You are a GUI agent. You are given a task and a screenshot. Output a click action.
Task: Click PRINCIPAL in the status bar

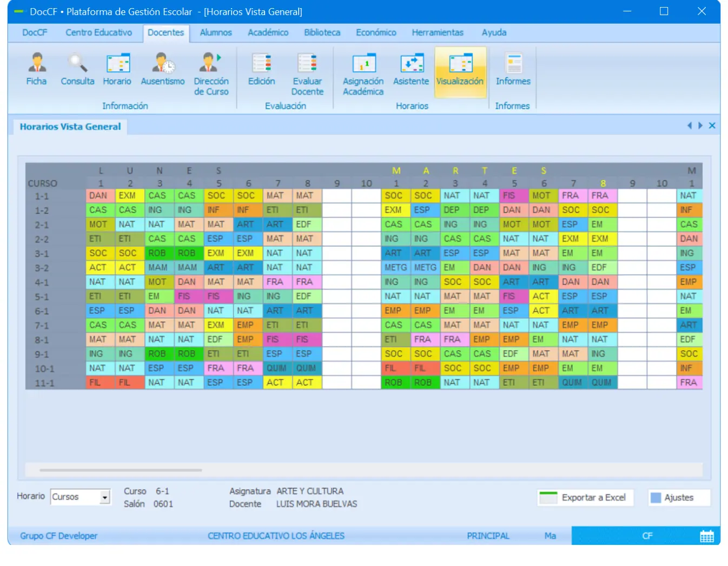tap(488, 536)
